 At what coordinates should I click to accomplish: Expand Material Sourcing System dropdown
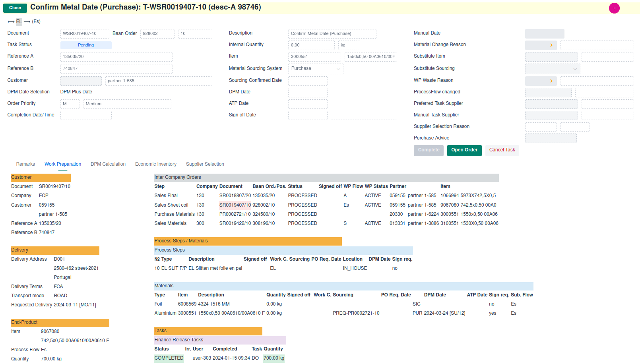click(x=316, y=69)
